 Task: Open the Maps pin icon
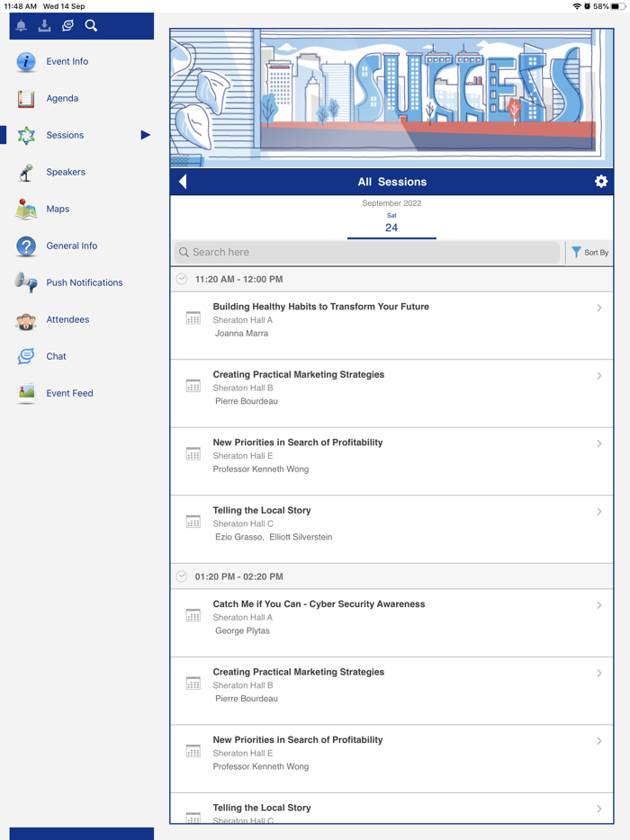coord(26,209)
